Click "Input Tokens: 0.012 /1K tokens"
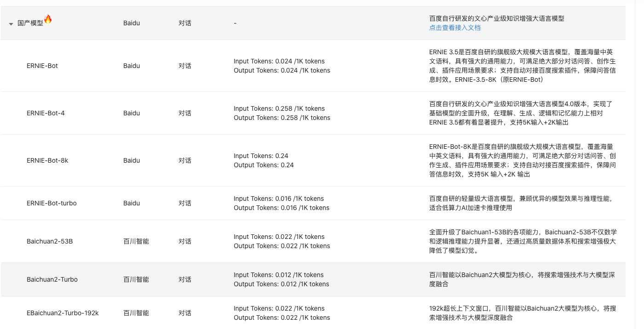This screenshot has width=644, height=329. (x=279, y=275)
